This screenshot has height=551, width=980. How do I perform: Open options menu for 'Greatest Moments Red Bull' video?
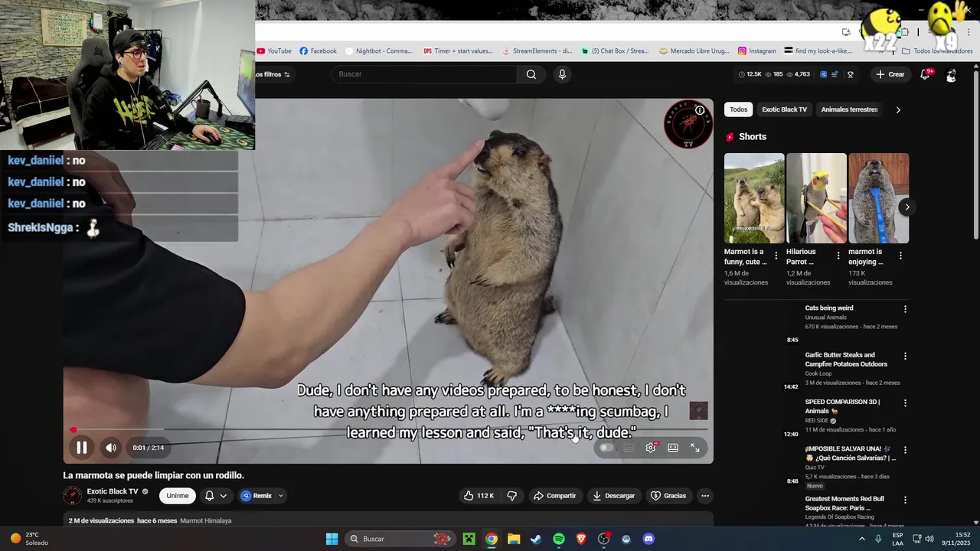tap(905, 500)
